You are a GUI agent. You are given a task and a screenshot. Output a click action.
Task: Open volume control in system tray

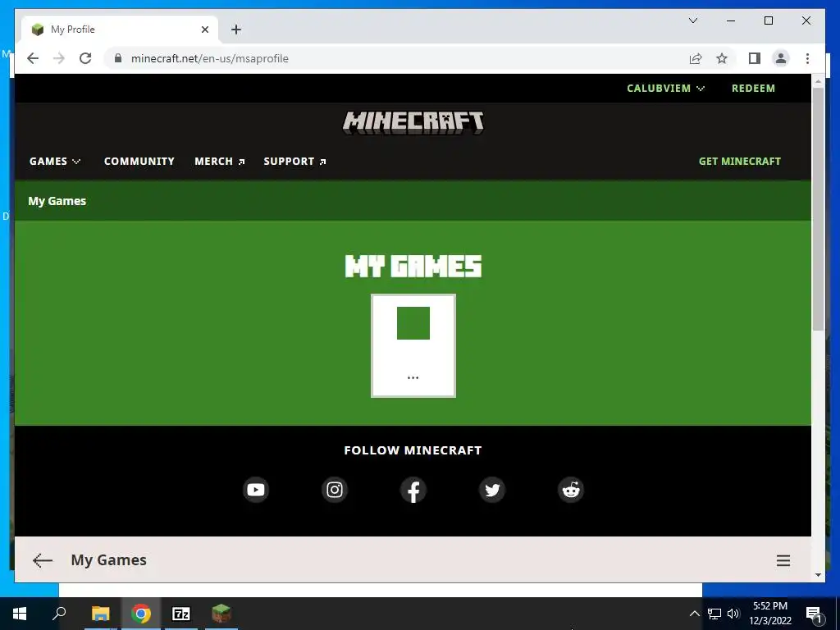733,614
